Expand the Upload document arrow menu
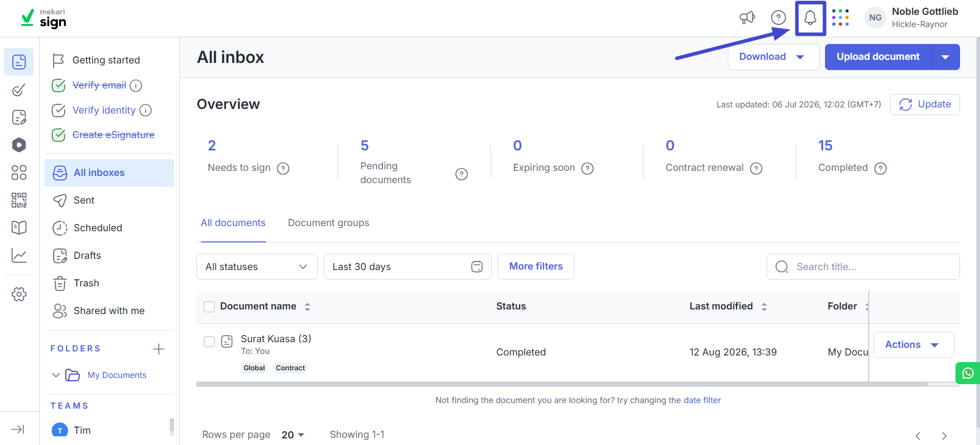 946,57
